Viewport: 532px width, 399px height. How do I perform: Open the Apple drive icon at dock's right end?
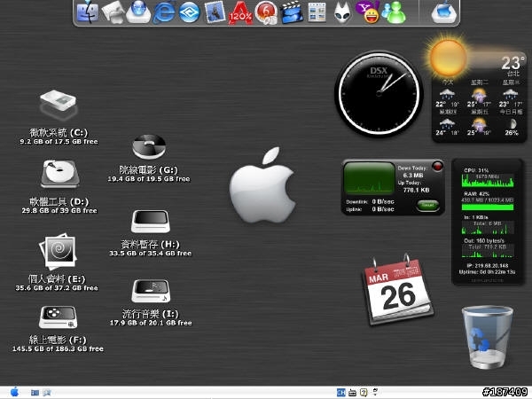pos(444,12)
